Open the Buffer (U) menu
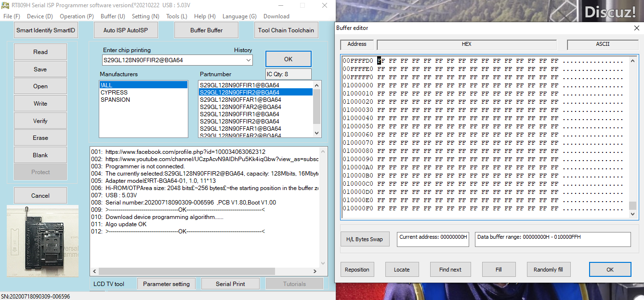Screen dimensions: 644x300 point(113,16)
